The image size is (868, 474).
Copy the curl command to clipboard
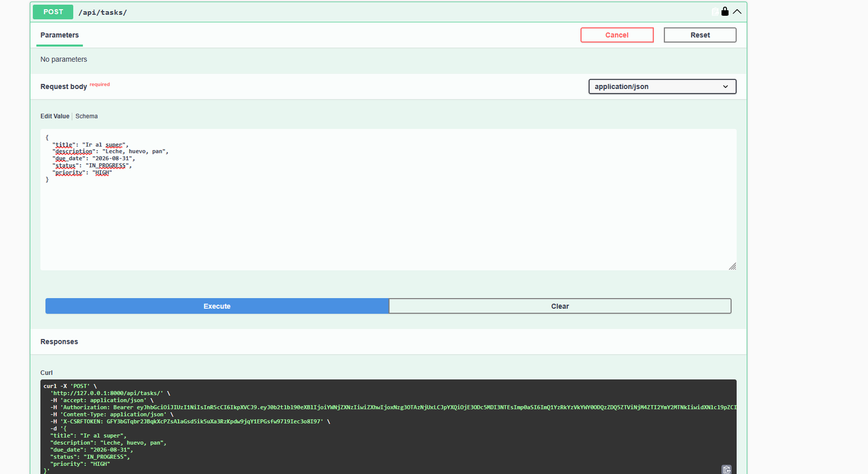point(726,469)
